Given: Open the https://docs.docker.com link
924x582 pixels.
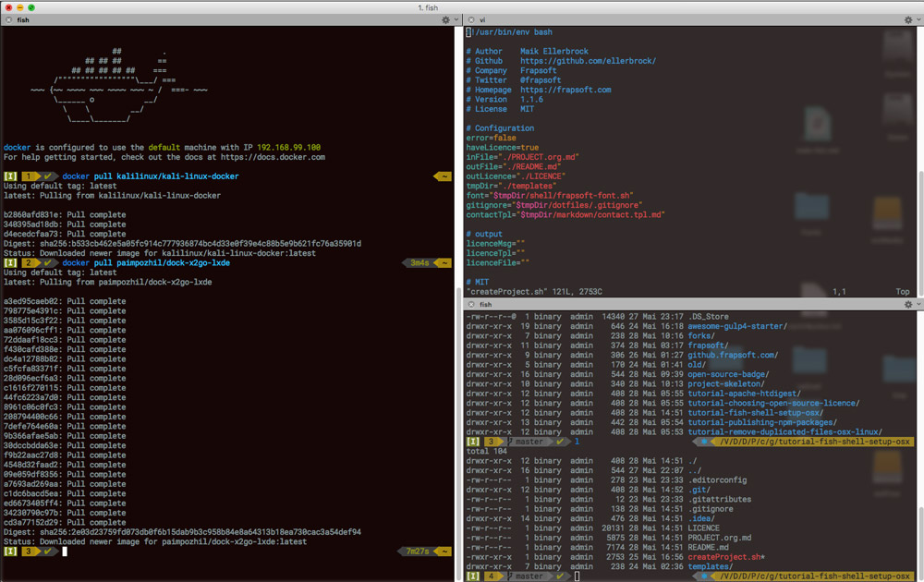Looking at the screenshot, I should (273, 157).
